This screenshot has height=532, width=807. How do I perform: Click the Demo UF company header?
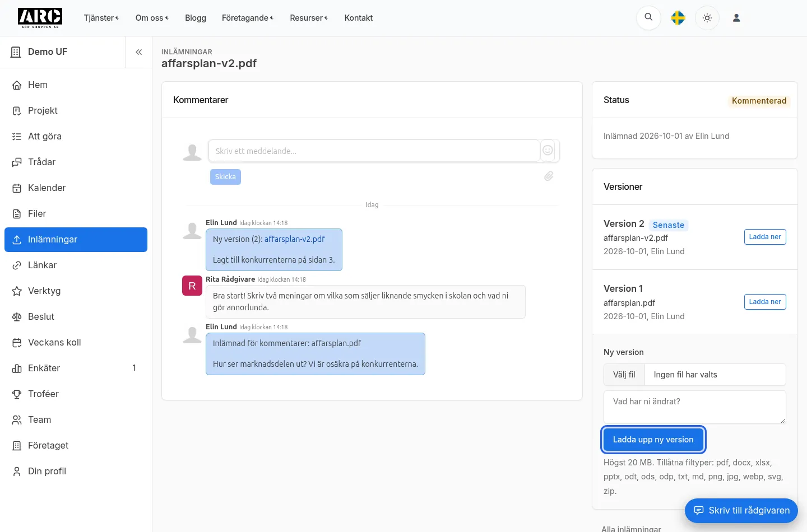click(62, 52)
